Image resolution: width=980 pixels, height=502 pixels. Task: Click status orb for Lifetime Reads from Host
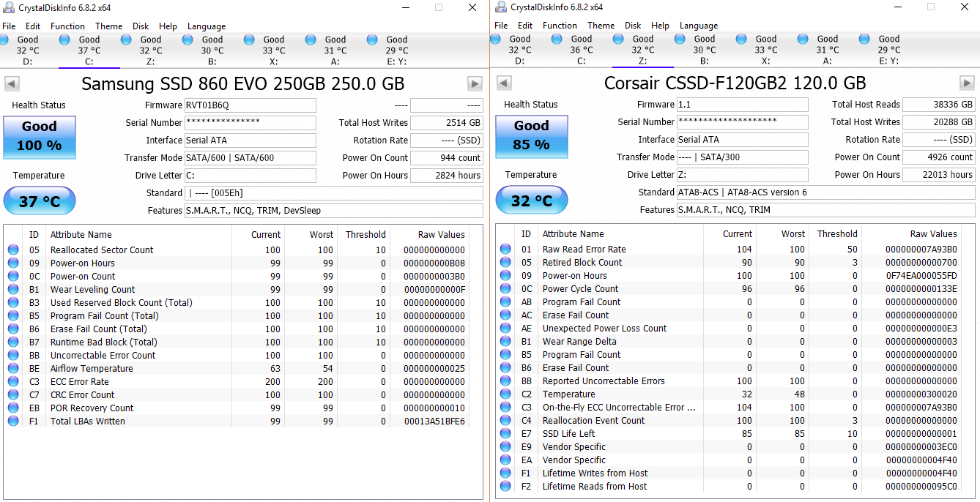505,487
